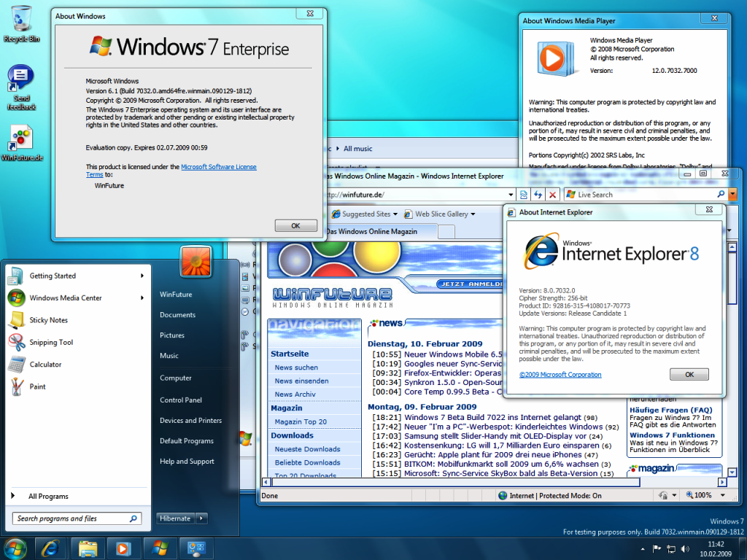The height and width of the screenshot is (560, 747).
Task: Click Neueste Downloads link
Action: tap(307, 449)
